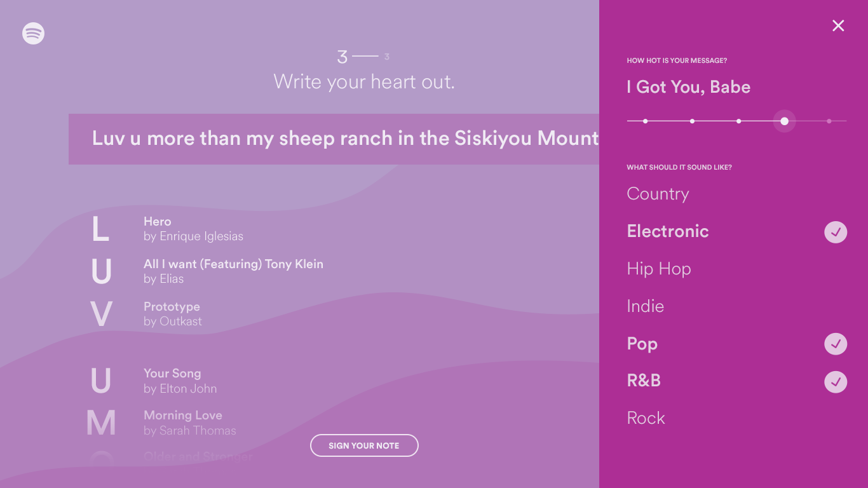
Task: Uncheck the Pop genre checkmark
Action: [836, 344]
